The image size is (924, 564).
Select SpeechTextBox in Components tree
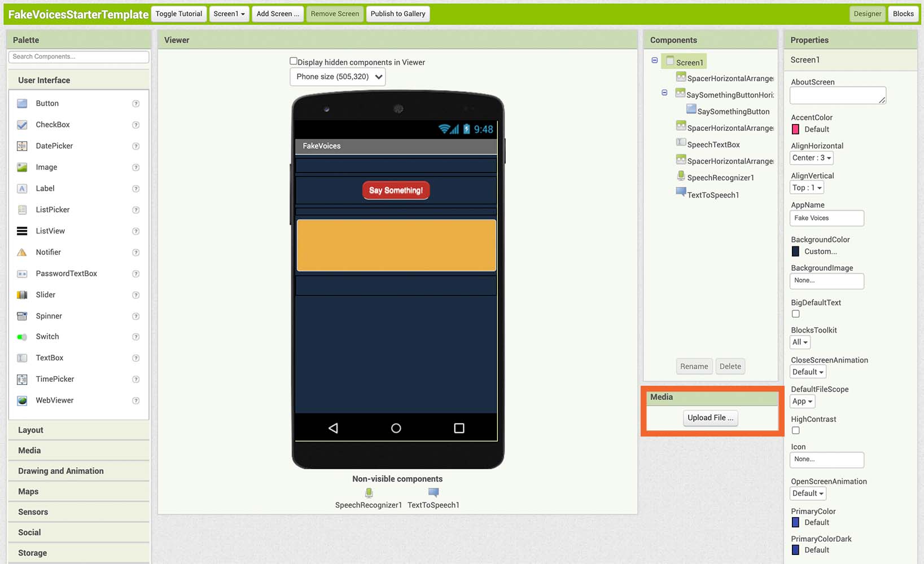coord(713,145)
